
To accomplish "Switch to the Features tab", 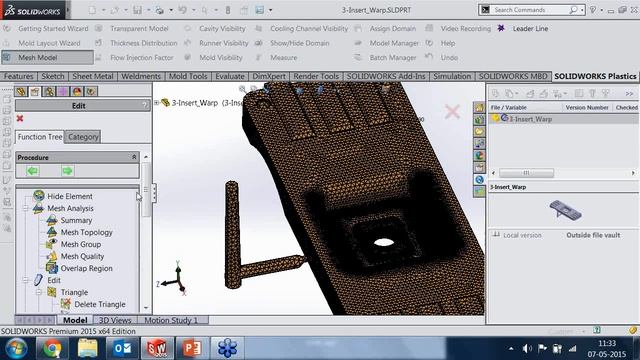I will coord(19,76).
